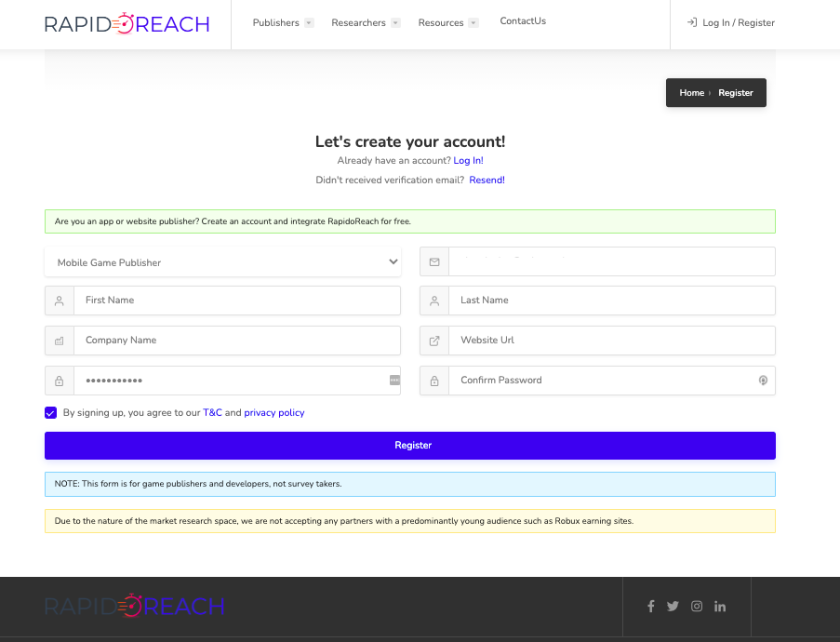Expand the Researchers menu arrow
Image resolution: width=840 pixels, height=642 pixels.
point(395,23)
